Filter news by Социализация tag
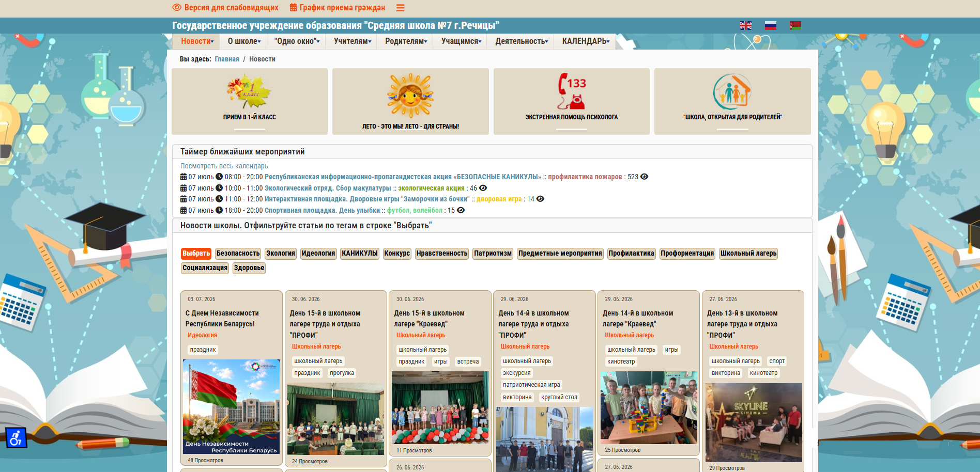Image resolution: width=980 pixels, height=472 pixels. (205, 268)
